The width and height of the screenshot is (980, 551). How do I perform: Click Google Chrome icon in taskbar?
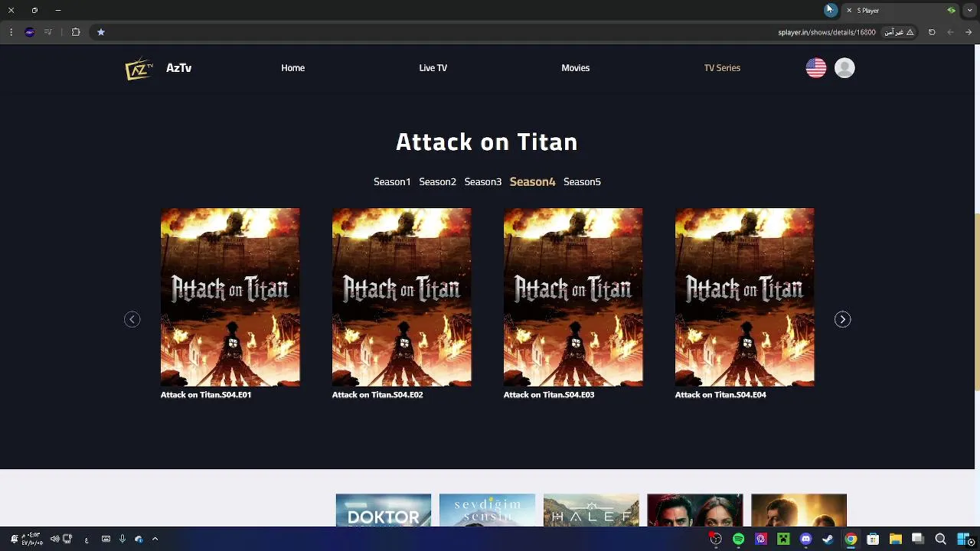tap(851, 540)
